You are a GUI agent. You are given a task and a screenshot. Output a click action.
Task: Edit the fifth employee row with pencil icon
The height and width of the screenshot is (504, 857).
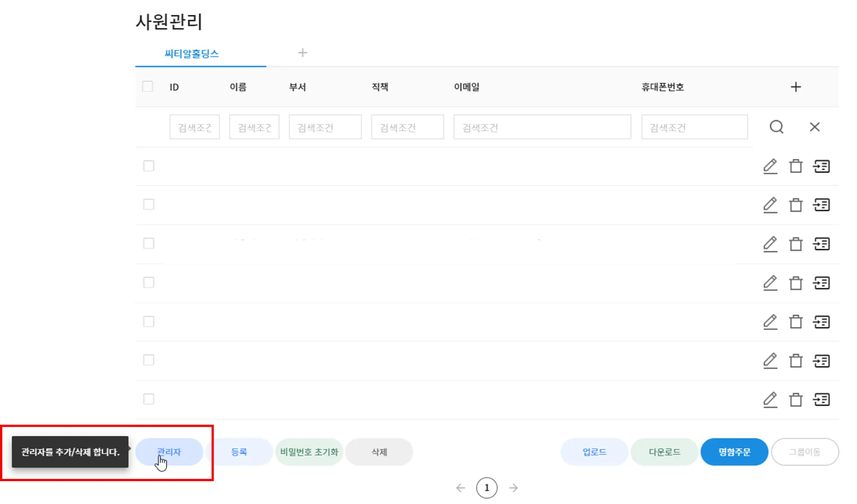(x=770, y=322)
